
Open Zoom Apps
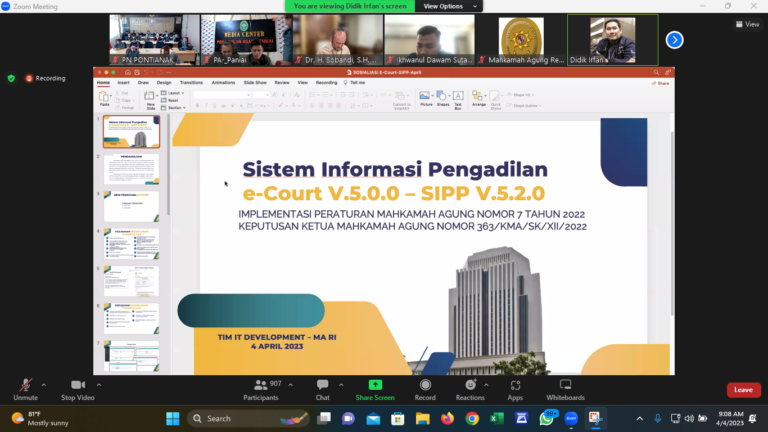pyautogui.click(x=515, y=387)
